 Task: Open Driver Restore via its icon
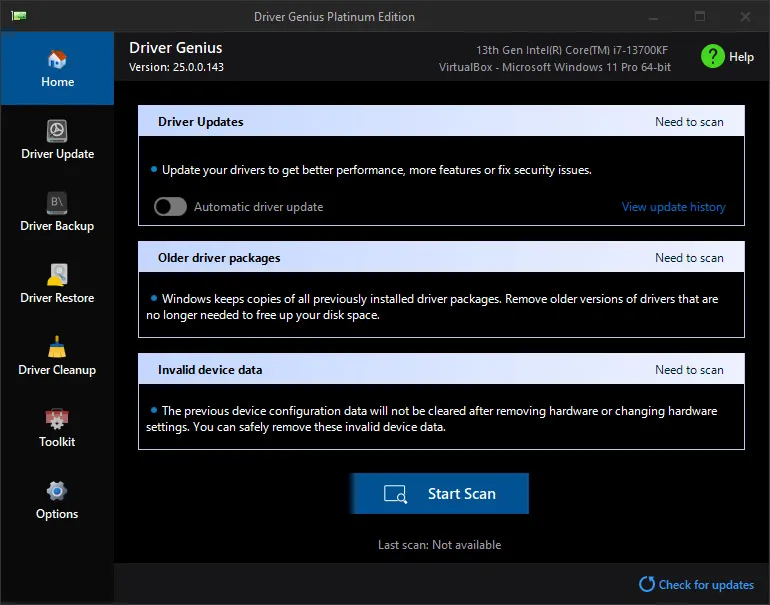point(57,275)
